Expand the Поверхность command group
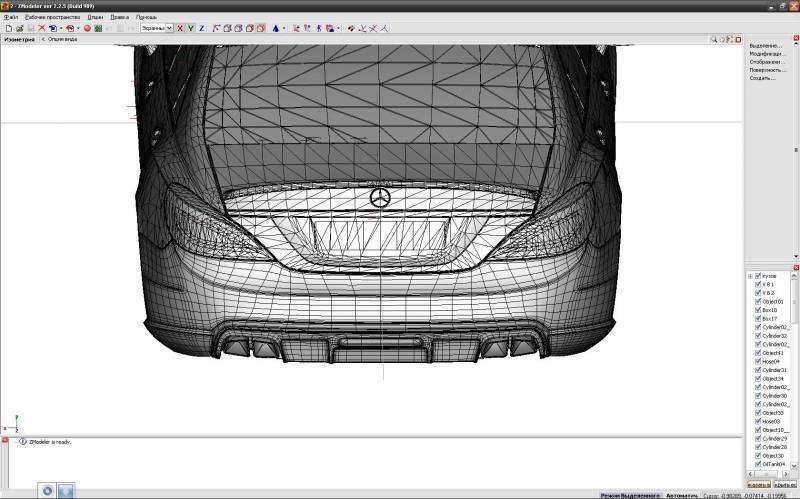This screenshot has width=800, height=499. [767, 70]
